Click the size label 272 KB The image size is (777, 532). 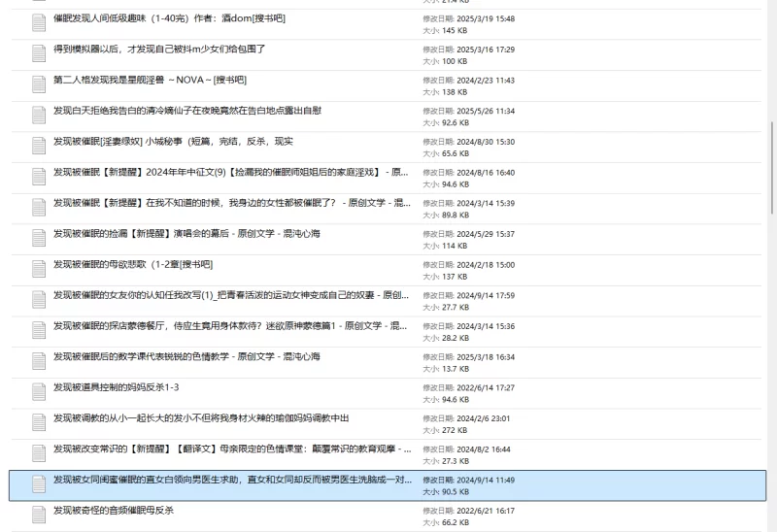[x=445, y=430]
